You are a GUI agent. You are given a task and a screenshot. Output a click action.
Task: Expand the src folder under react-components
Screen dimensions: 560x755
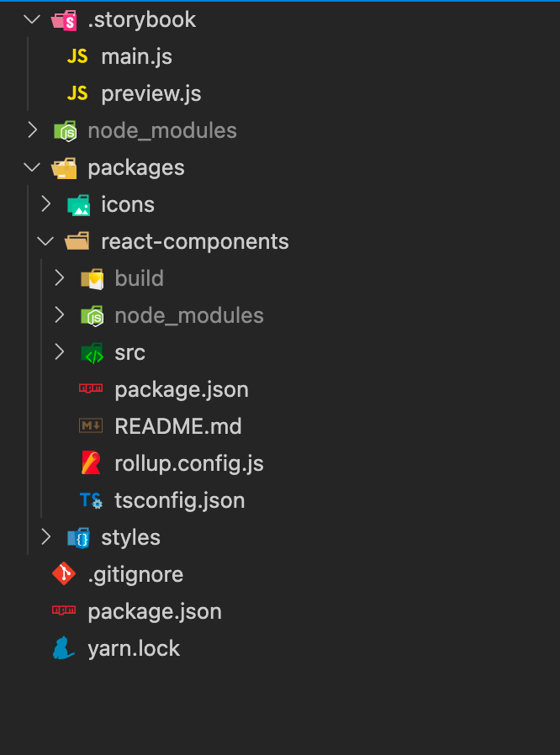tap(58, 351)
